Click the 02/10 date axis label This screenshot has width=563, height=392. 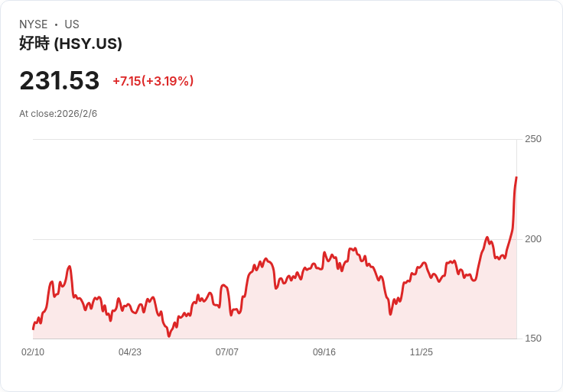click(x=33, y=352)
